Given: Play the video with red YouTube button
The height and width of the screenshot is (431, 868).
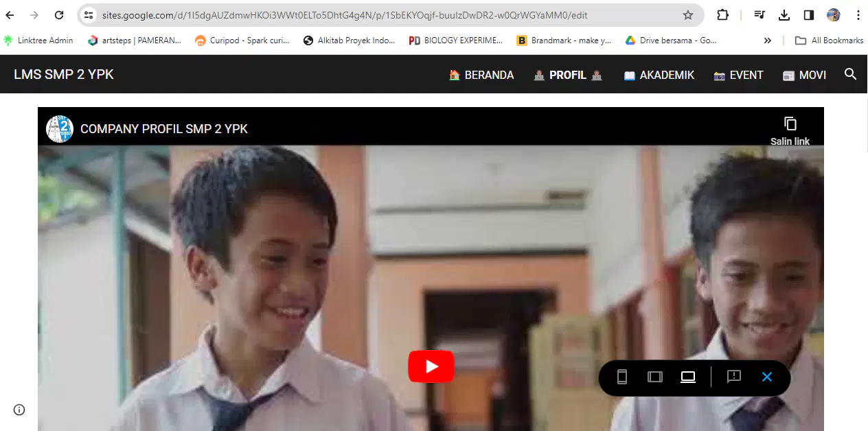Looking at the screenshot, I should coord(431,366).
